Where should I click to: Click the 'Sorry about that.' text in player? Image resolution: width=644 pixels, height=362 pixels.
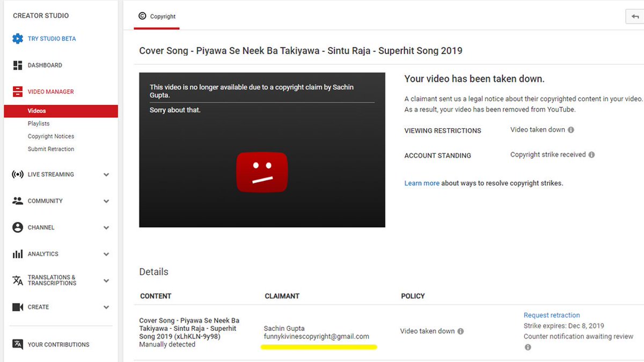tap(175, 110)
